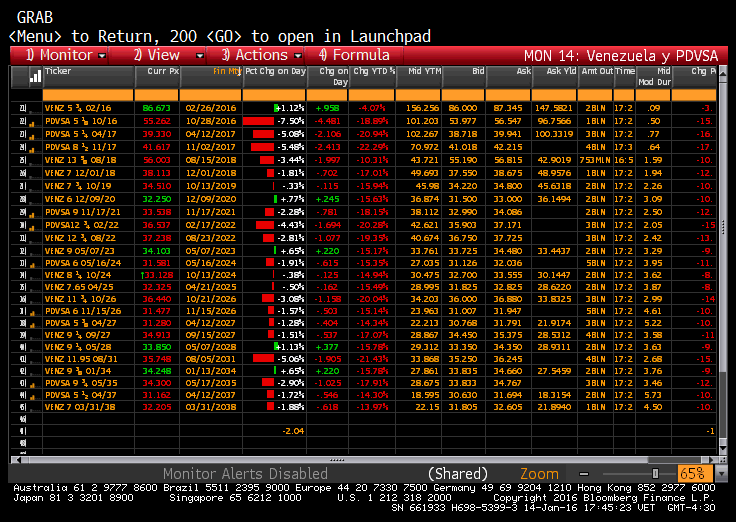Click the Ask Yld column header

[555, 77]
